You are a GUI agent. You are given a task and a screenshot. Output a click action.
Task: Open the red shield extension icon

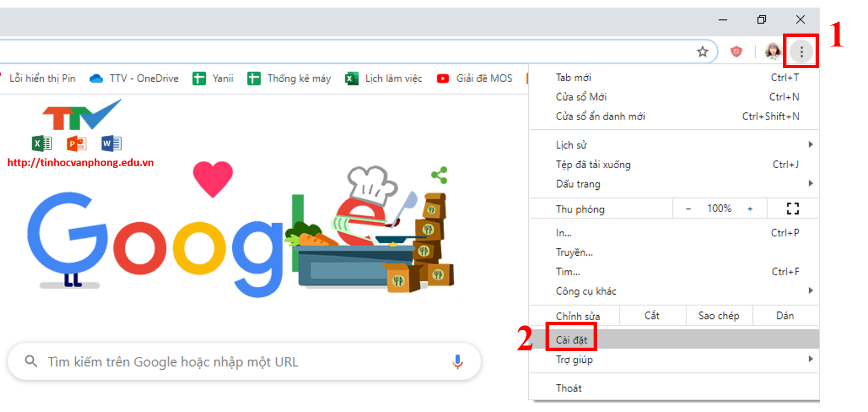point(736,52)
